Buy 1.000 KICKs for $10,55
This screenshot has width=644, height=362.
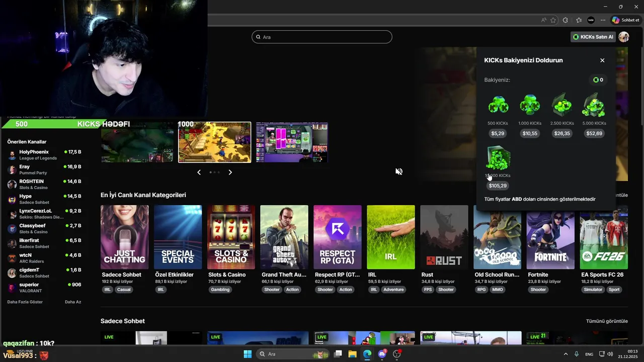(530, 133)
